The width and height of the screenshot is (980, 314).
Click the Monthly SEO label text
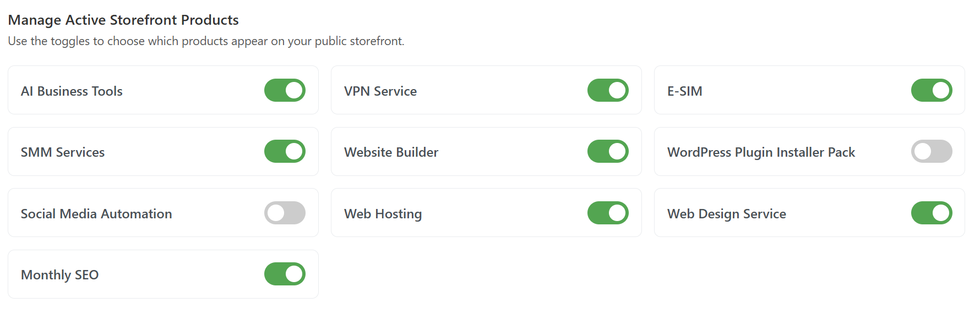point(59,275)
